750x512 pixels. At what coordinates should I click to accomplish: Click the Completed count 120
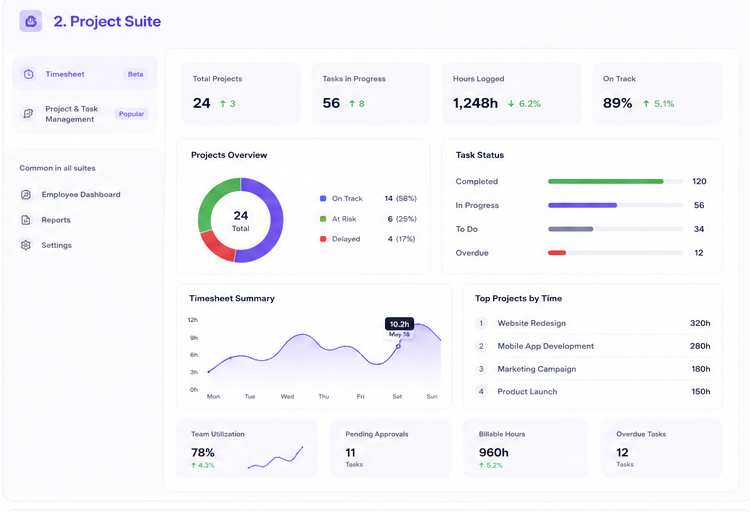699,181
